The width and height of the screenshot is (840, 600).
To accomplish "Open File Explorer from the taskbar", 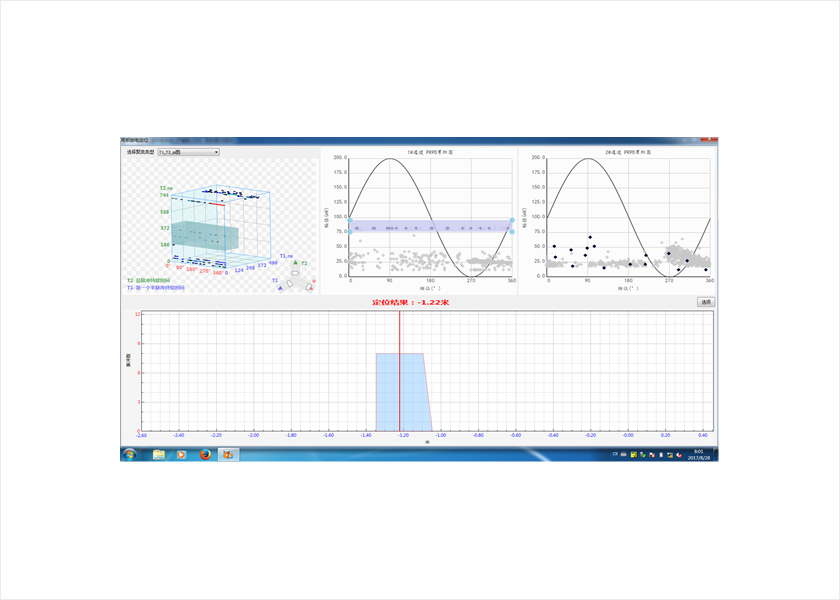I will pyautogui.click(x=159, y=454).
